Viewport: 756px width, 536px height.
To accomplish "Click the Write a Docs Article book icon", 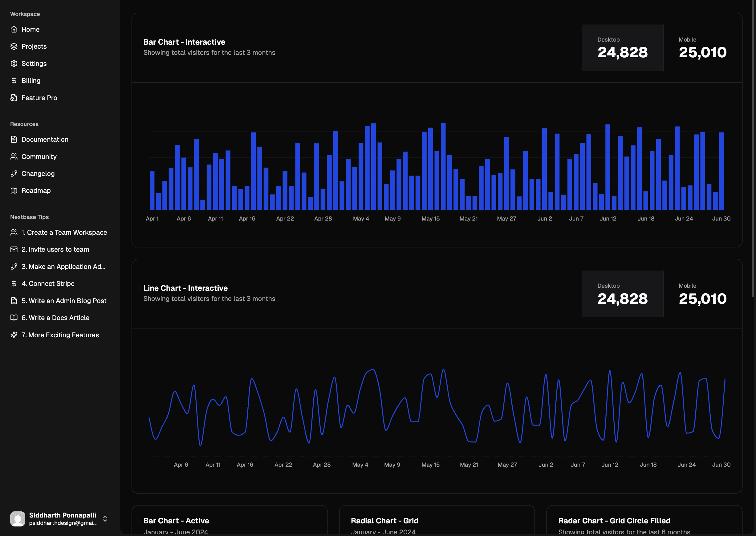I will tap(14, 318).
